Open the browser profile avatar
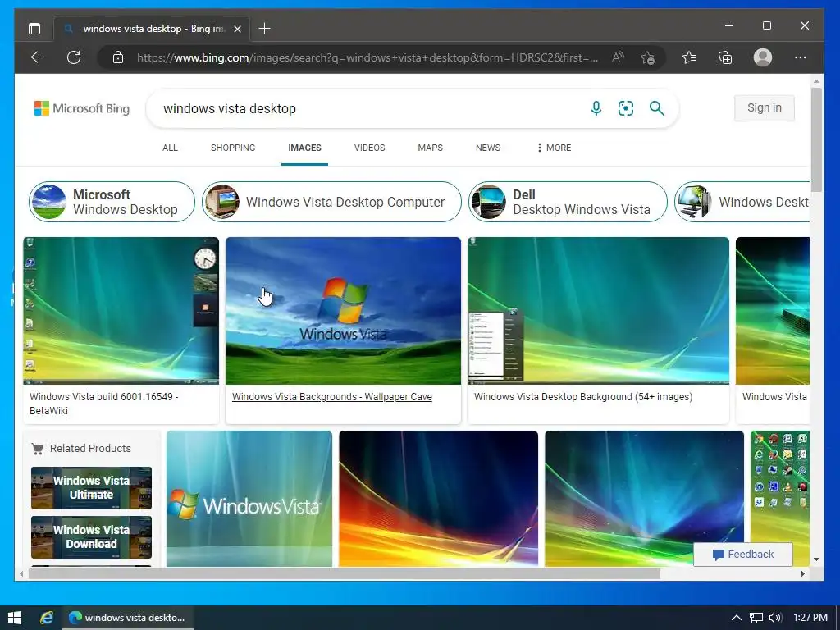840x630 pixels. click(763, 57)
